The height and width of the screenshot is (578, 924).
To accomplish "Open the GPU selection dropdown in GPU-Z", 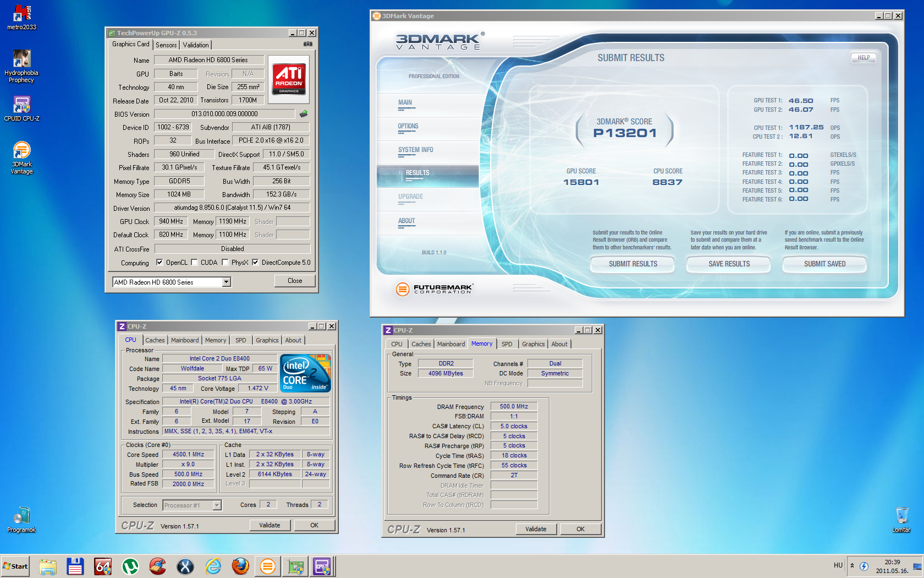I will 226,282.
